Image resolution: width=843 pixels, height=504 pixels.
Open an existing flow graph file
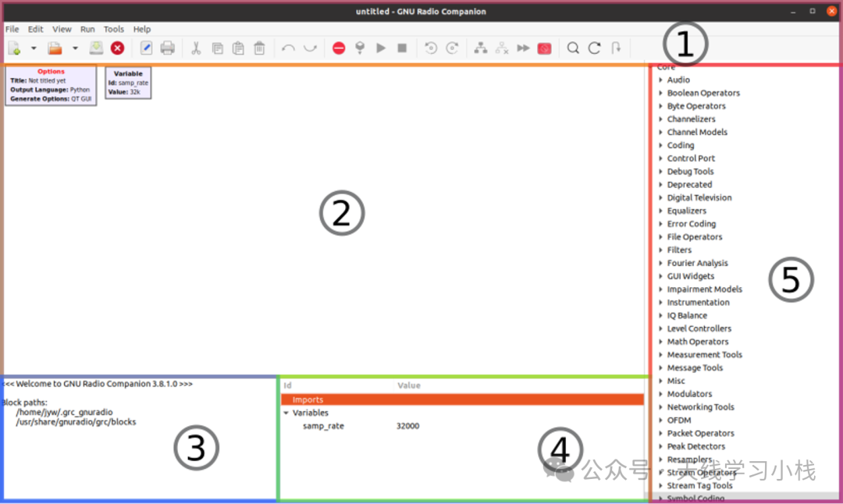coord(55,48)
